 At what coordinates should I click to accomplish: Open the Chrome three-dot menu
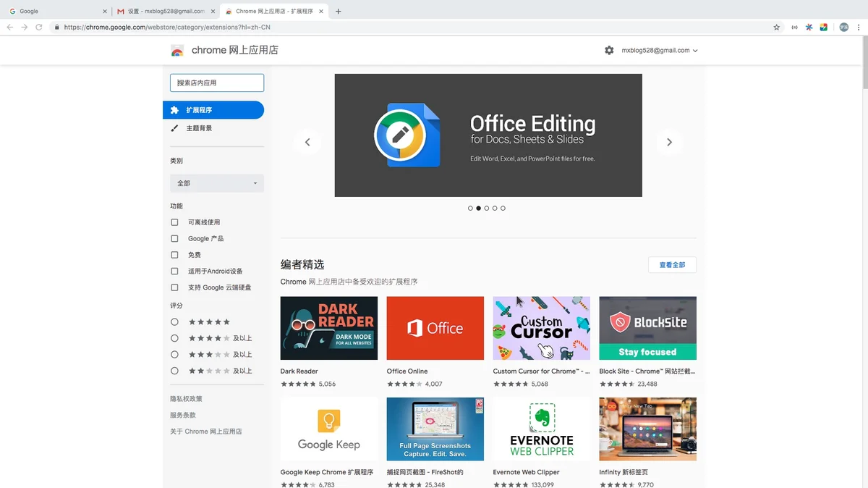click(x=858, y=28)
